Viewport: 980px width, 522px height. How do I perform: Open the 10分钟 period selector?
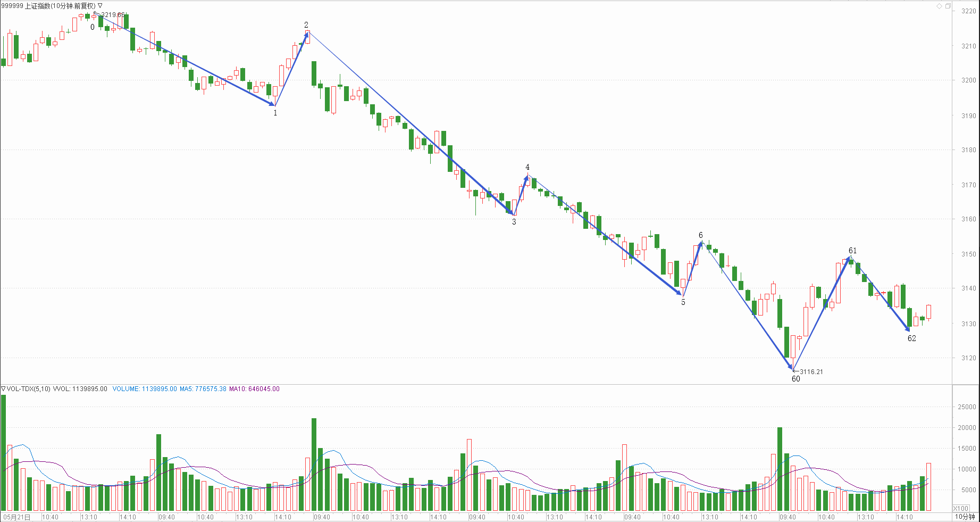(965, 517)
